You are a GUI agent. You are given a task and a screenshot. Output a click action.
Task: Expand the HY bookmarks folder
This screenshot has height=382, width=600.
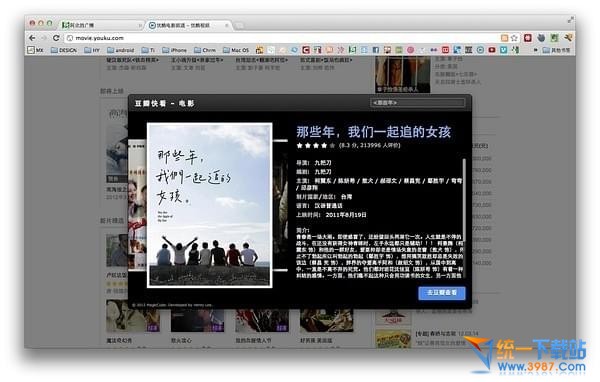point(92,50)
